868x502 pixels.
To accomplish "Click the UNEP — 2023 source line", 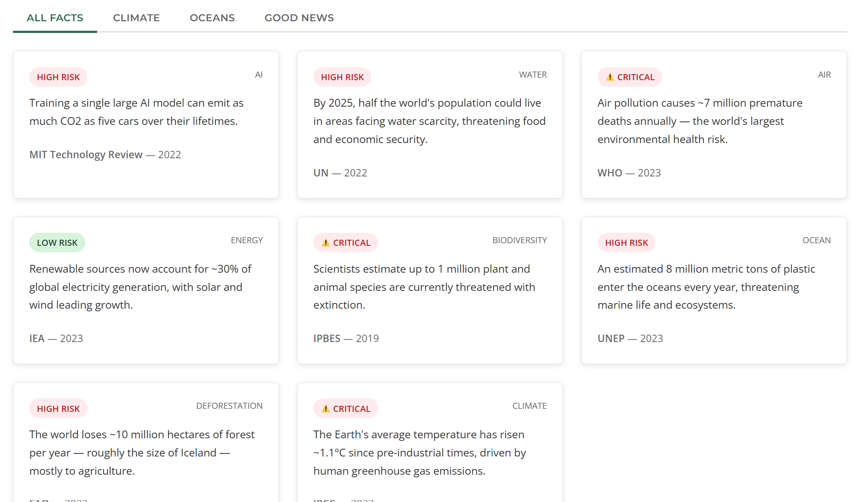I will pos(630,339).
